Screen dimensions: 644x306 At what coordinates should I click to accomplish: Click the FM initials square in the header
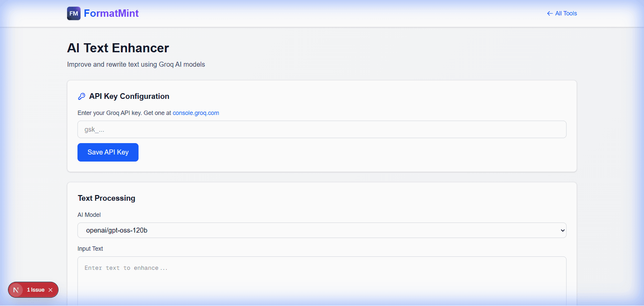tap(73, 13)
